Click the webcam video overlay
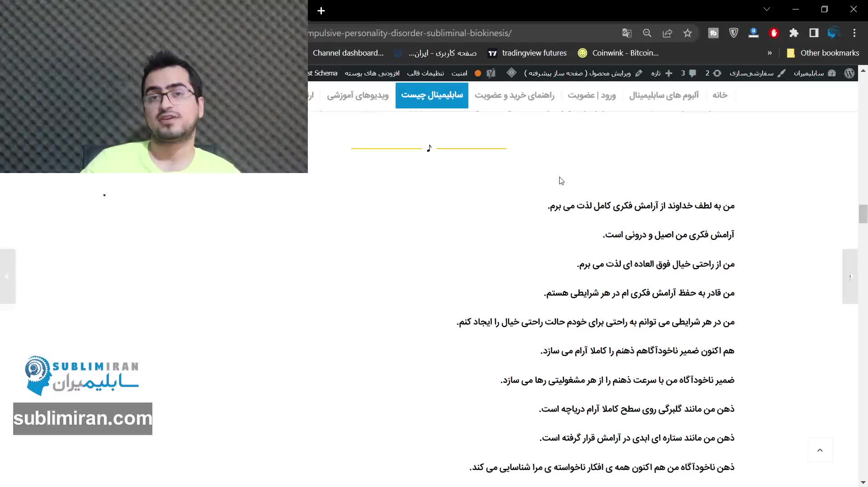868x487 pixels. [154, 86]
